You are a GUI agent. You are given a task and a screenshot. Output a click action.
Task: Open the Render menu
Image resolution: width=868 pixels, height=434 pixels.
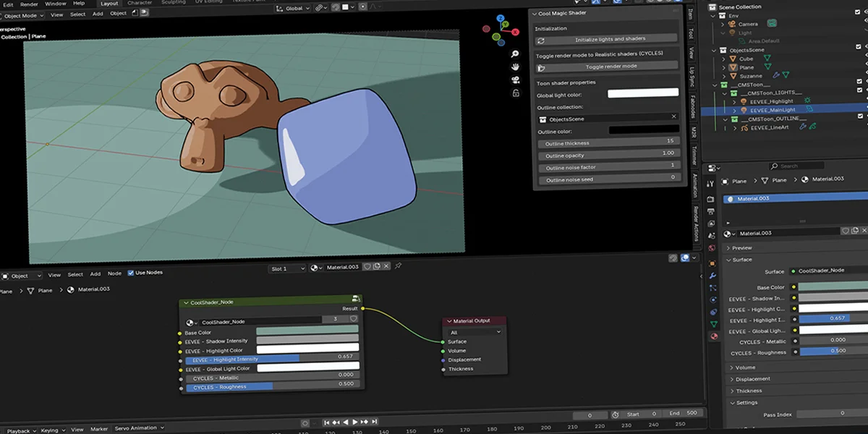29,3
